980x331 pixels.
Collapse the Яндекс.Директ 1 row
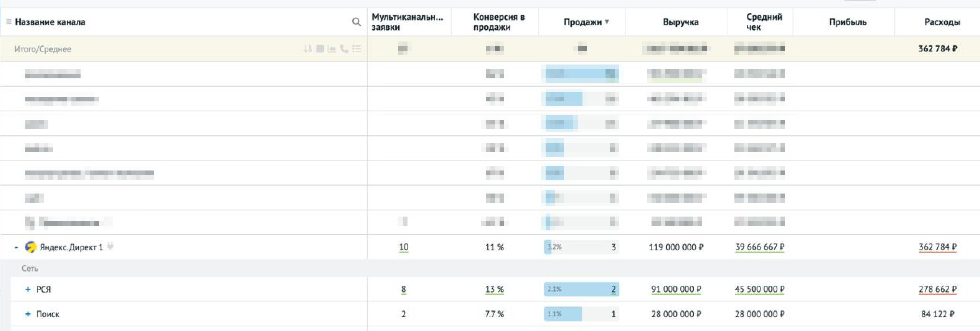(x=16, y=247)
